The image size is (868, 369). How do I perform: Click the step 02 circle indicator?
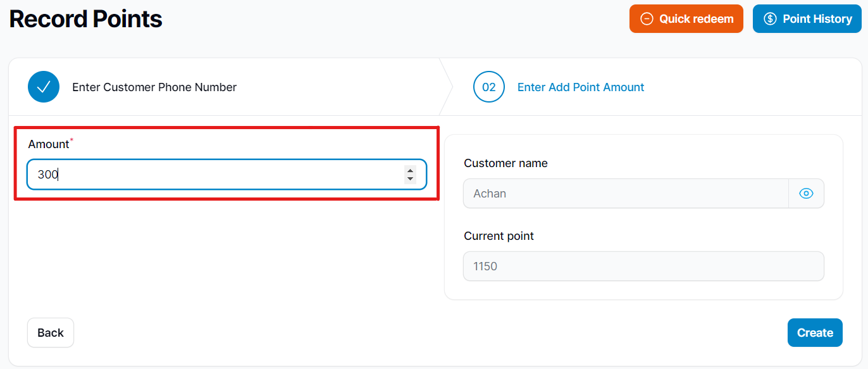(x=489, y=87)
